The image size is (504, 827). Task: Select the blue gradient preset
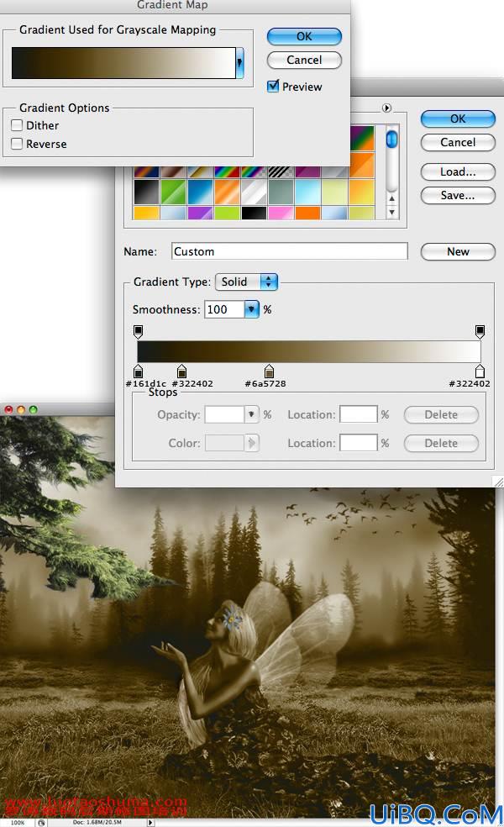(200, 192)
